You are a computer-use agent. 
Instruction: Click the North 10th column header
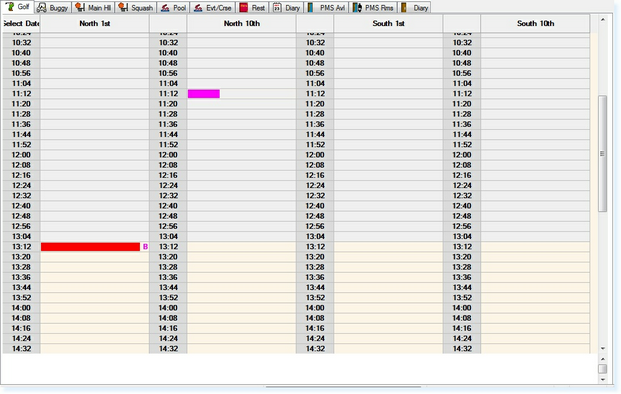pyautogui.click(x=242, y=23)
